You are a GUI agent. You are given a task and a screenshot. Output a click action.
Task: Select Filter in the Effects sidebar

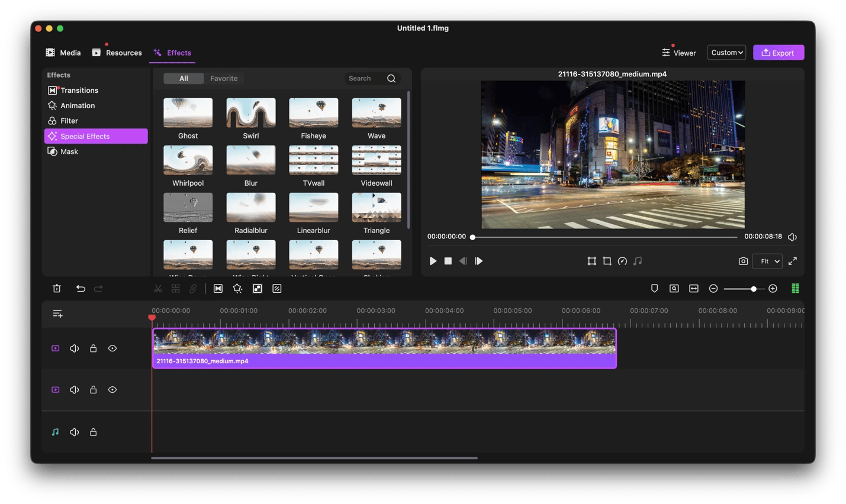click(x=96, y=121)
